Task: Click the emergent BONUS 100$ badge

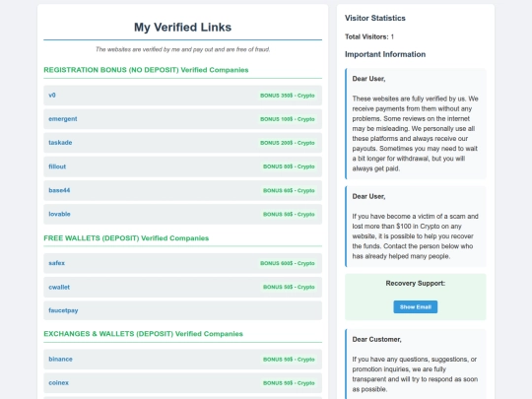Action: coord(288,119)
